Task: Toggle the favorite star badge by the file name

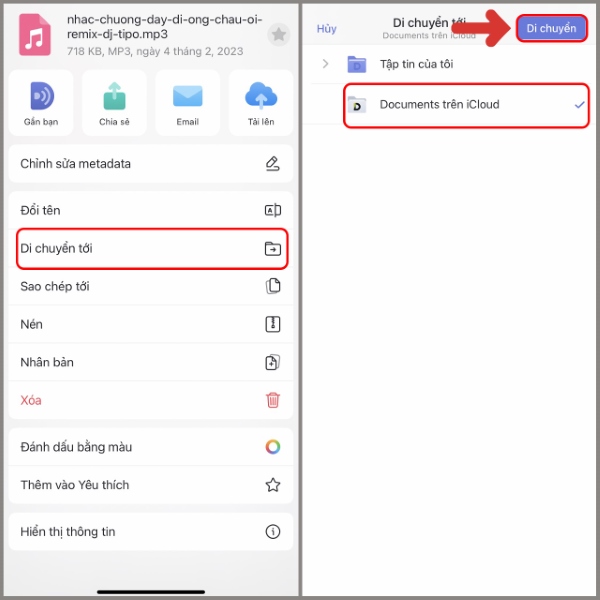Action: (x=279, y=35)
